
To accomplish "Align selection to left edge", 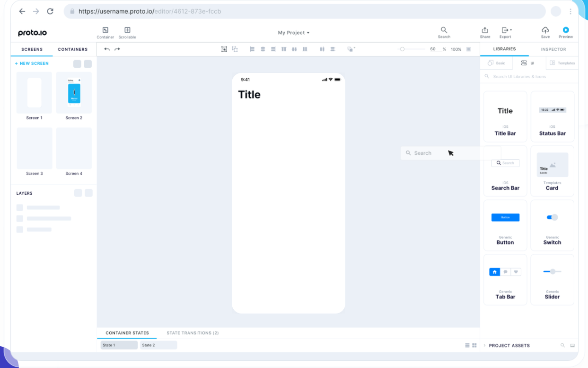I will tap(252, 49).
